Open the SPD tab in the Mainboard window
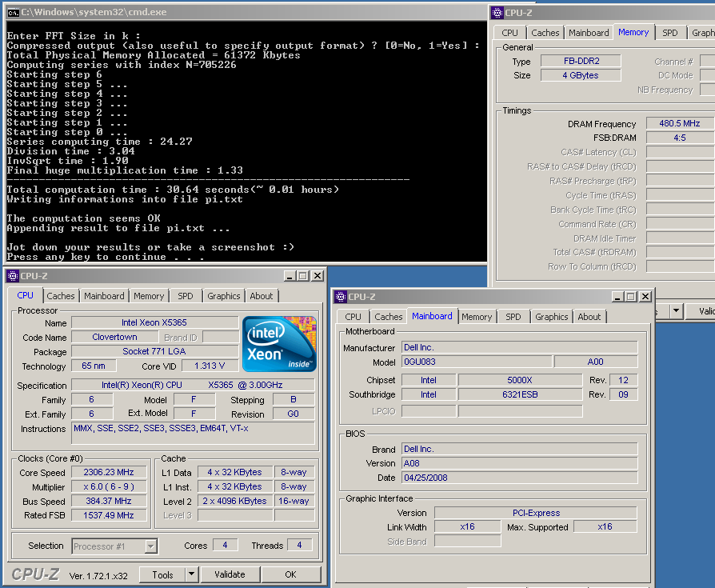Viewport: 715px width, 588px height. click(x=513, y=317)
